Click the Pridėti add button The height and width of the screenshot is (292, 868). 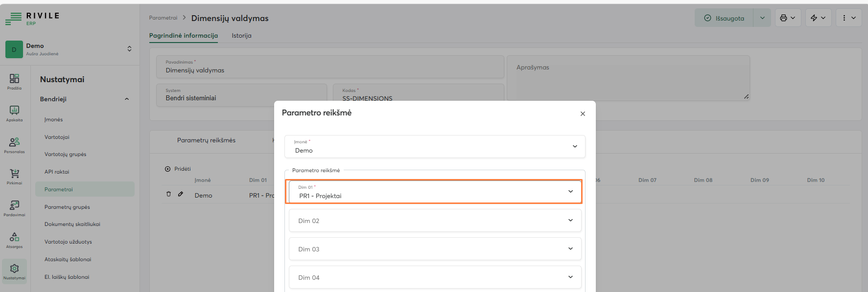tap(178, 169)
